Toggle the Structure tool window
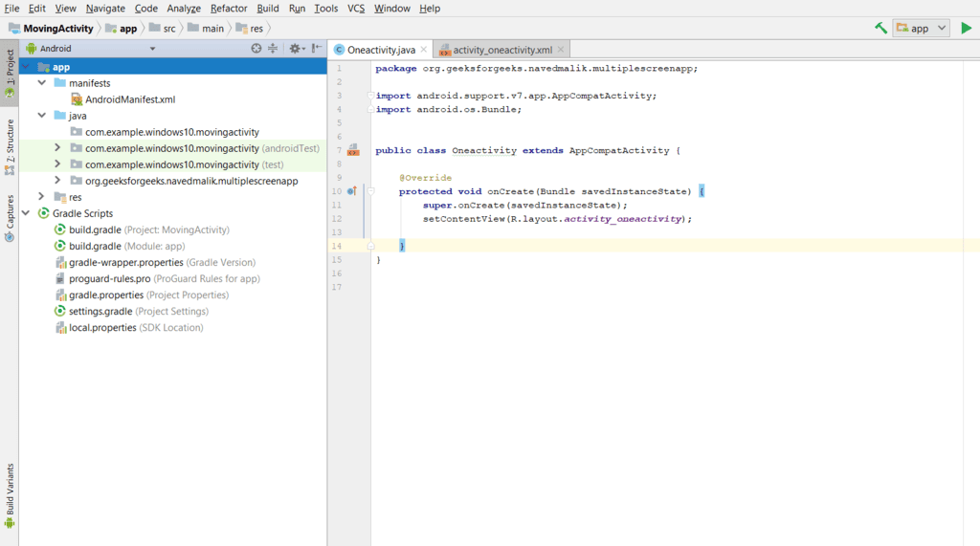The height and width of the screenshot is (546, 980). 10,145
